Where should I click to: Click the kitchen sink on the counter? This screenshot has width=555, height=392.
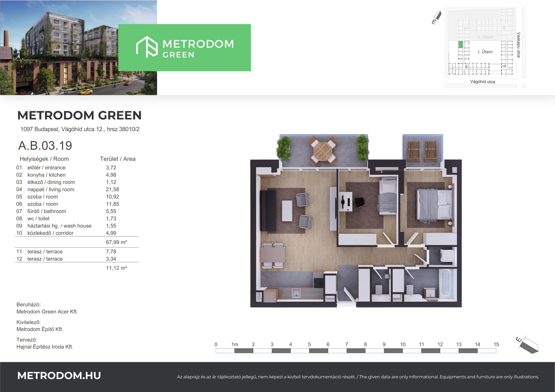coord(296,293)
